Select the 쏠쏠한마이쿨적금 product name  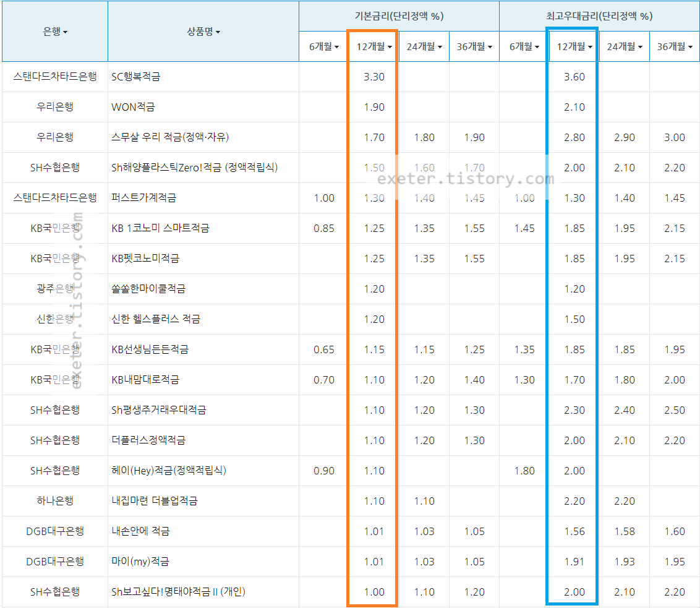(x=148, y=289)
